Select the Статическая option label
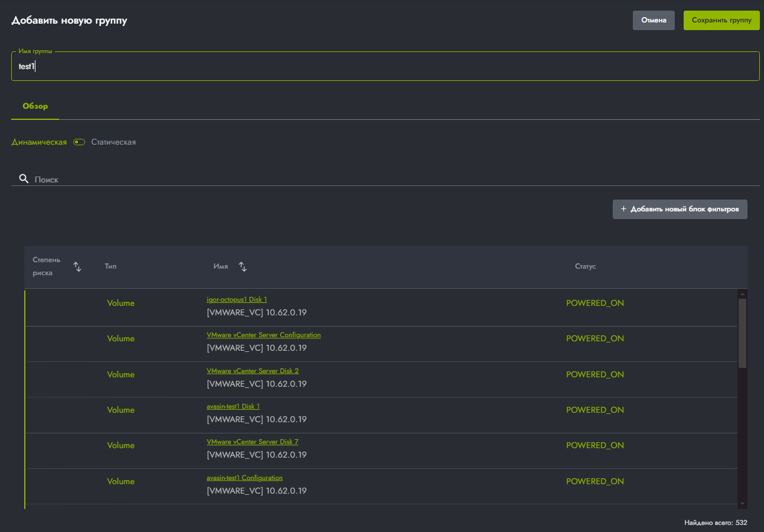This screenshot has height=532, width=764. (x=113, y=142)
